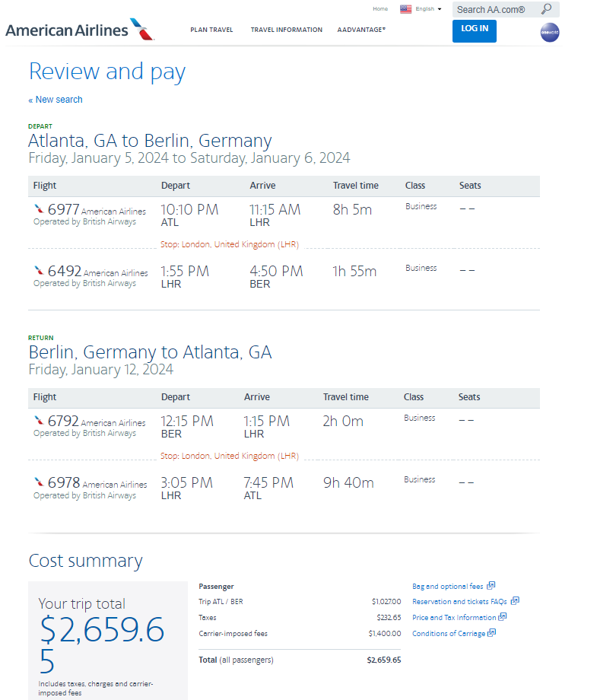Click the $1,027.00 trip fare value

pyautogui.click(x=386, y=601)
